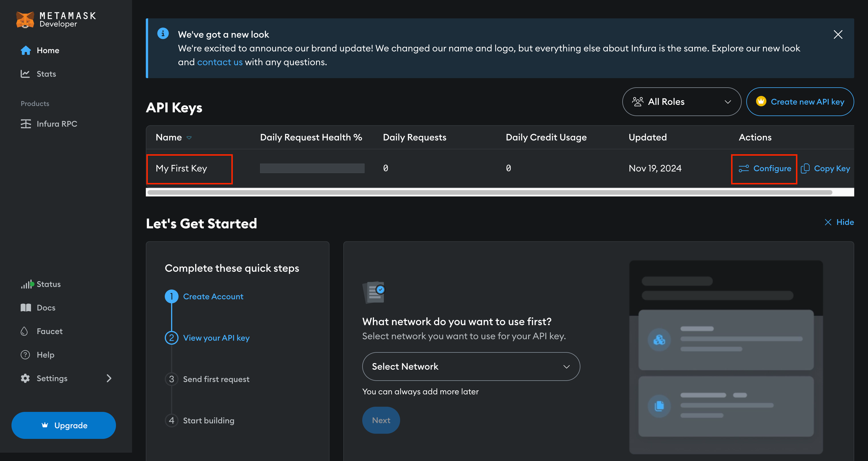Click the MetaMask fox logo
Screen dimensions: 868x461
[x=25, y=20]
